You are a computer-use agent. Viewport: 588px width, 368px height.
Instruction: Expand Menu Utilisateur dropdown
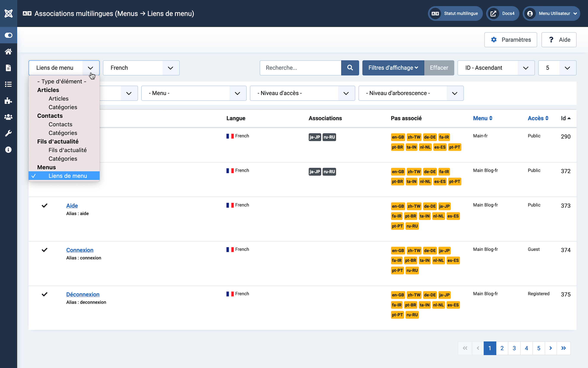pos(551,13)
